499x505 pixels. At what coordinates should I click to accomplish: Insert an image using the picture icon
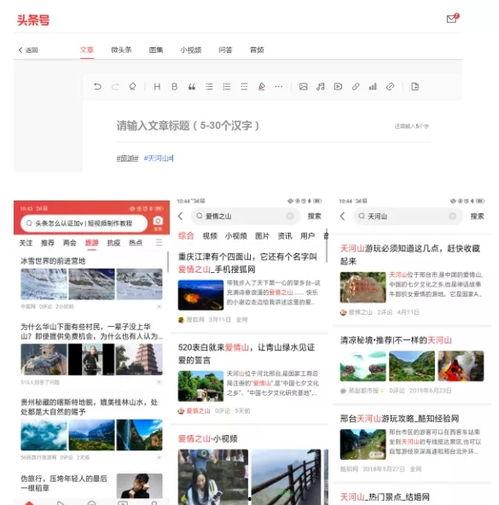(x=303, y=87)
